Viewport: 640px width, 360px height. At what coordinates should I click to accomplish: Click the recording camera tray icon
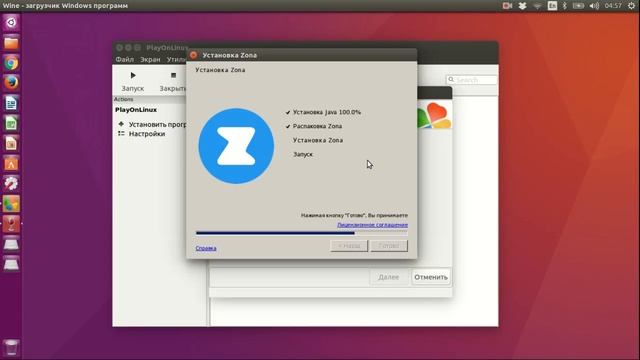[507, 6]
